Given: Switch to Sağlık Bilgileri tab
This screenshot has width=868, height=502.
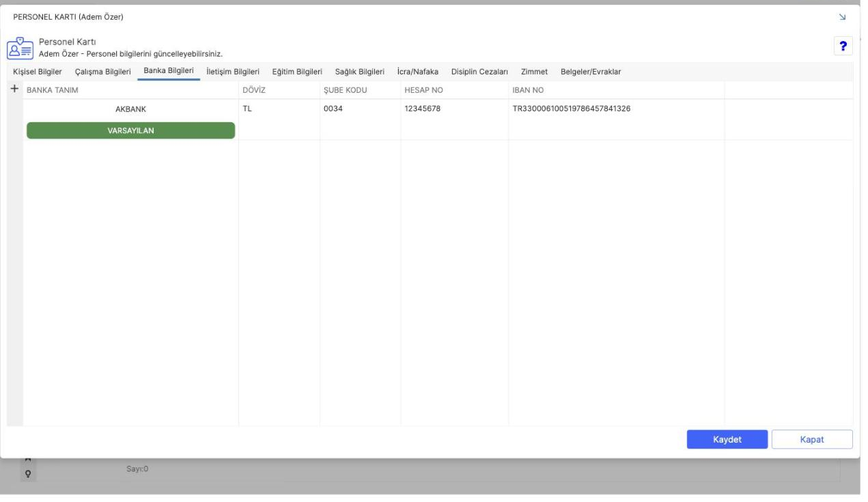Looking at the screenshot, I should point(360,72).
